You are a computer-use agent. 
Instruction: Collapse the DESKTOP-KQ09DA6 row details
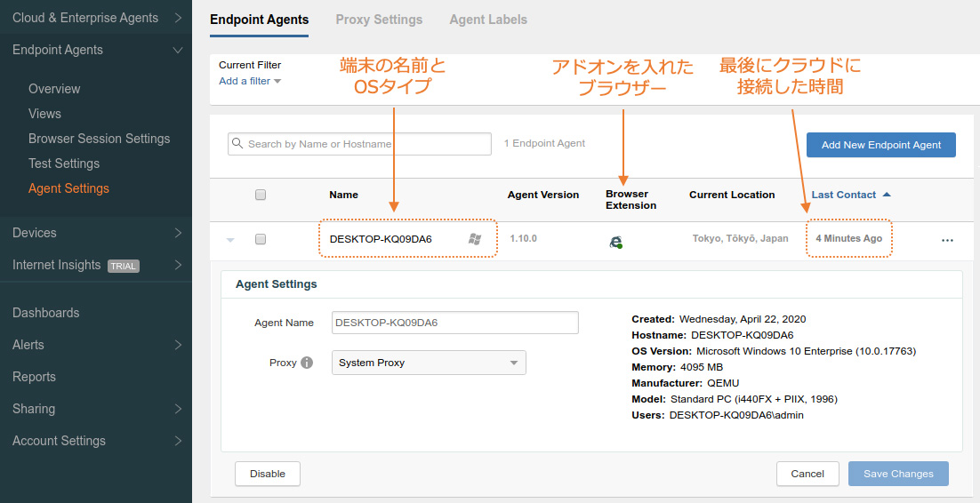pos(231,240)
